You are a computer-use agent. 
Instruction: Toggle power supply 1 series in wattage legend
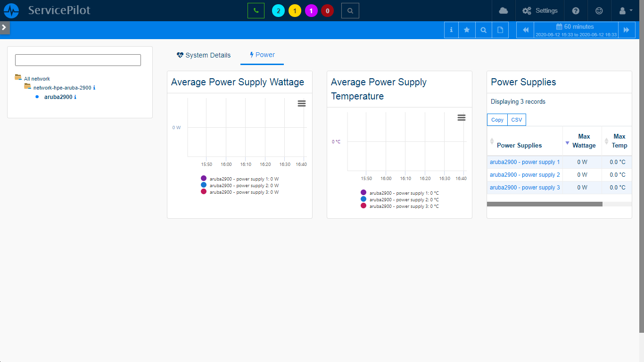pyautogui.click(x=244, y=179)
